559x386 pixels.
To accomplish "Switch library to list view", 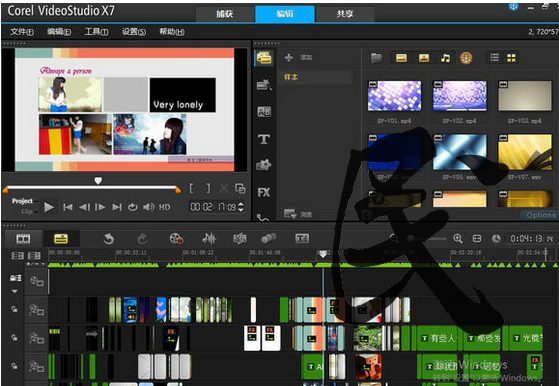I will tap(494, 57).
